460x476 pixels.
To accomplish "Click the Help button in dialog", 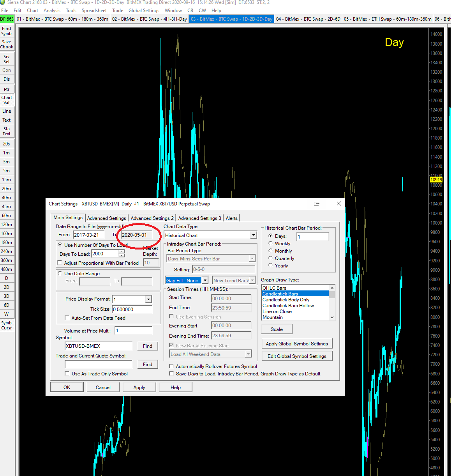I will tap(176, 387).
